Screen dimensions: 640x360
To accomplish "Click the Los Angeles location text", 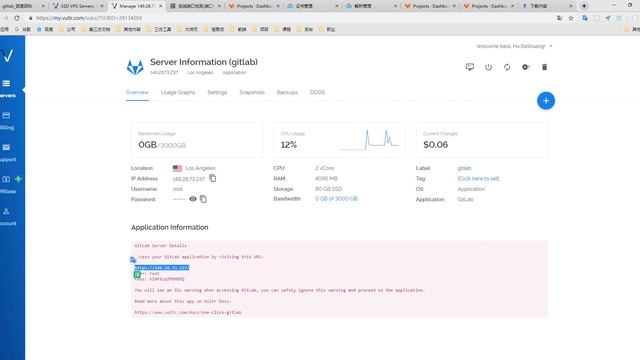I will pos(200,168).
